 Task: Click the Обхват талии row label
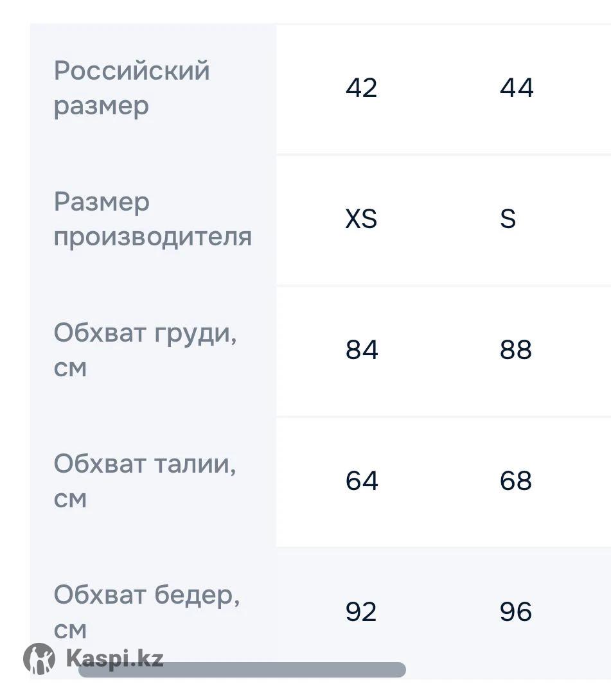coord(145,464)
